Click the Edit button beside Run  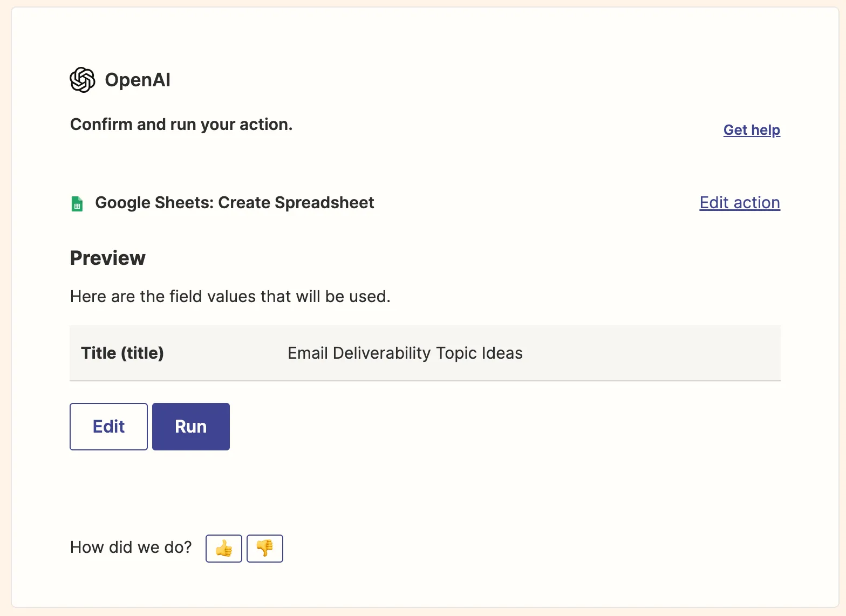click(108, 427)
